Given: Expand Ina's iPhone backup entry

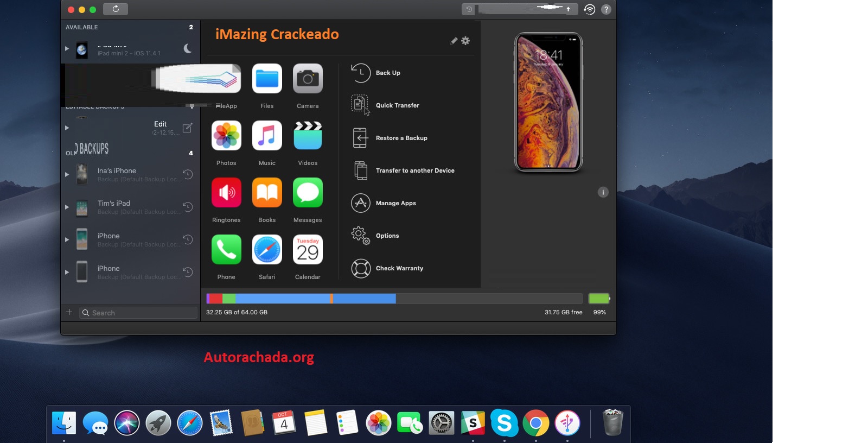Looking at the screenshot, I should pyautogui.click(x=67, y=174).
